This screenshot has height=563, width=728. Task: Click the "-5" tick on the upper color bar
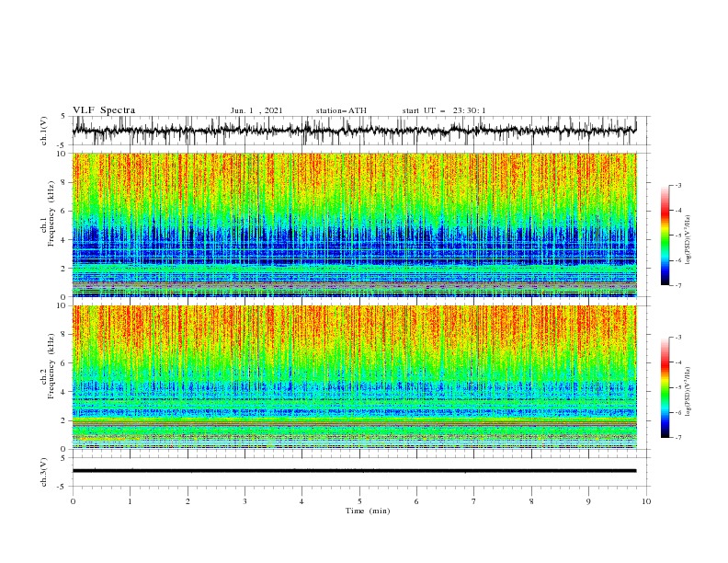(677, 236)
